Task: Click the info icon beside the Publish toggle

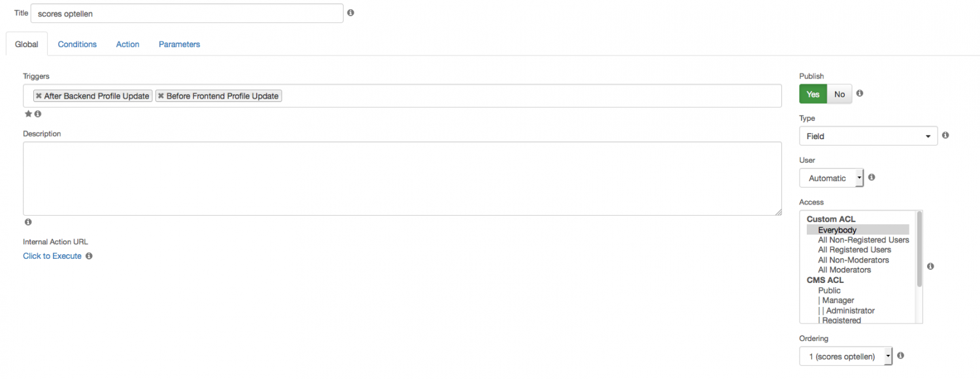Action: (860, 93)
